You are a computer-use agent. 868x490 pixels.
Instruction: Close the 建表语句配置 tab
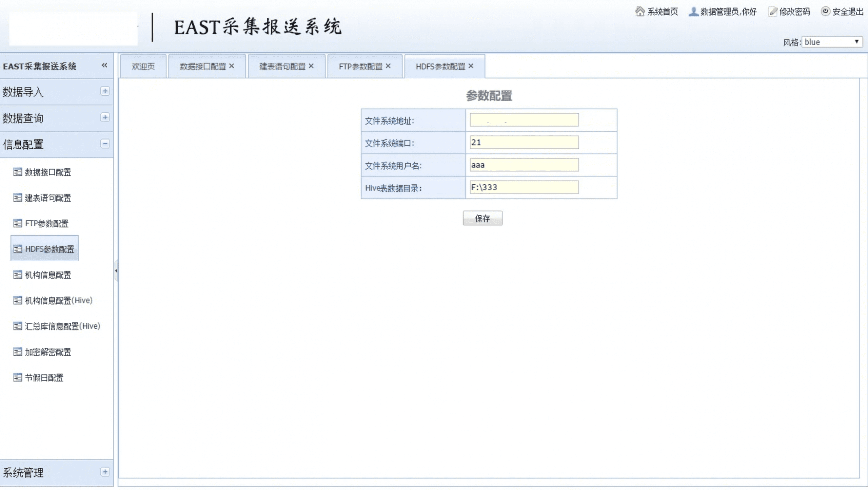[311, 66]
